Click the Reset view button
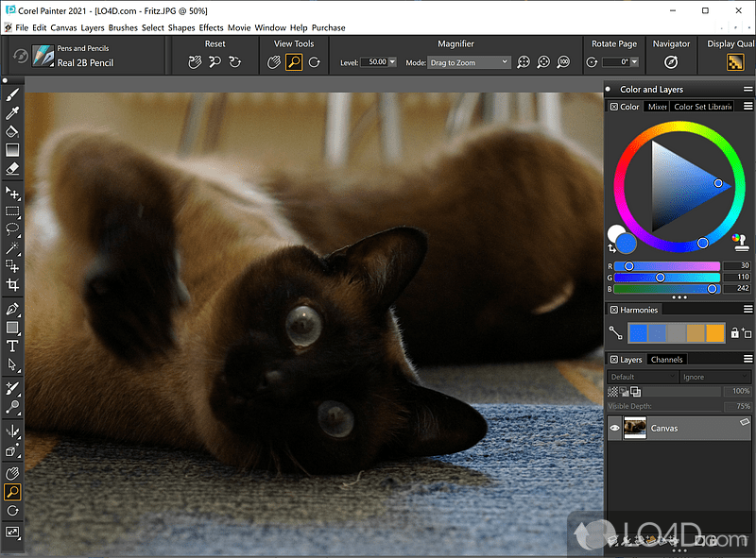 pos(193,61)
